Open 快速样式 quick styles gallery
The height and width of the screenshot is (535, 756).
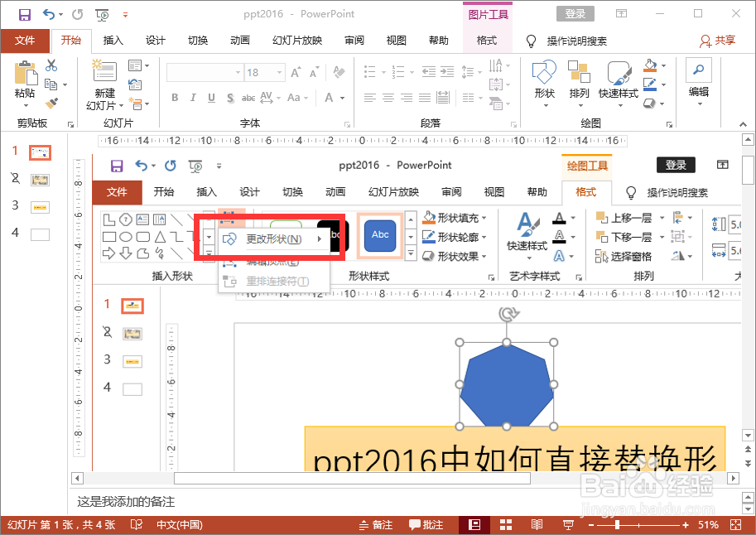click(x=619, y=83)
